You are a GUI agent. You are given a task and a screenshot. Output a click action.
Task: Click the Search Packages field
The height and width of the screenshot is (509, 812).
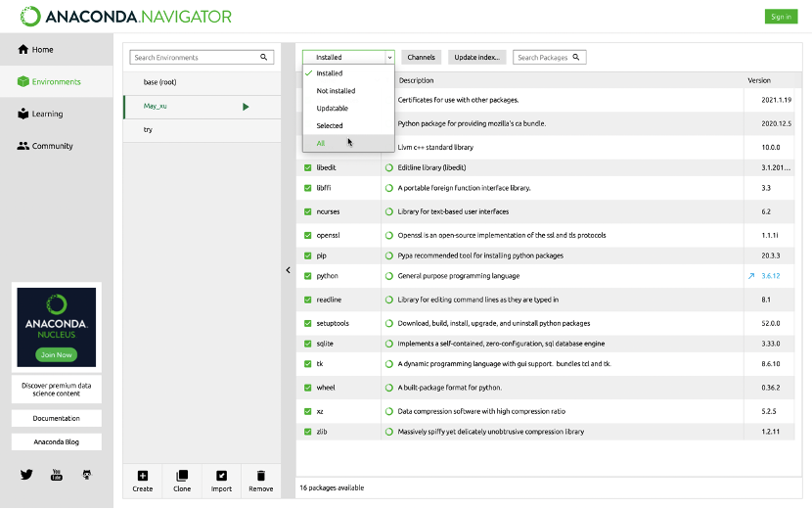[549, 57]
